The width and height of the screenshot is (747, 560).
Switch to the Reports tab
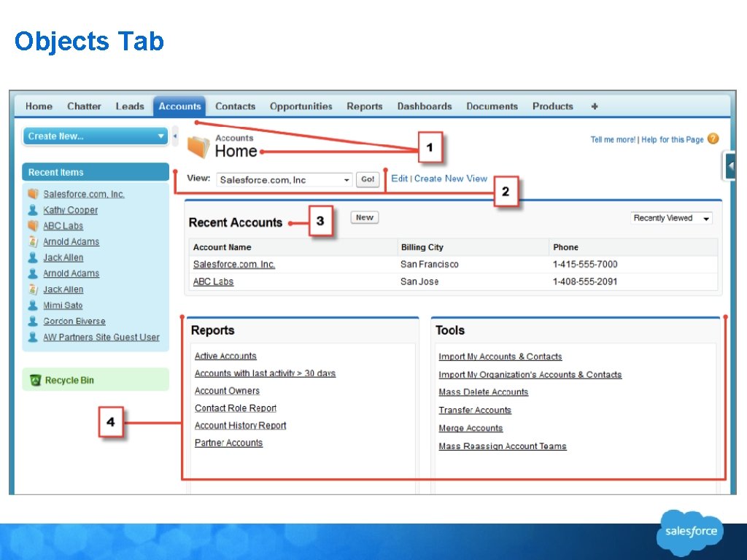click(365, 106)
